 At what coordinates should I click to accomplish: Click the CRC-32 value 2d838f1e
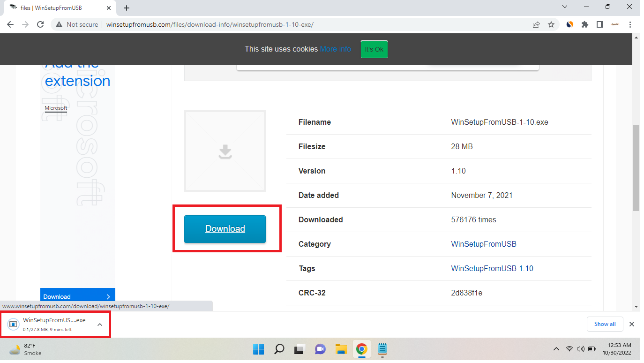[467, 293]
